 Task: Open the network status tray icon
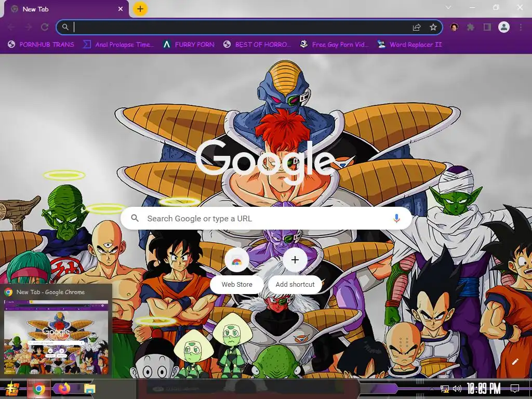445,389
